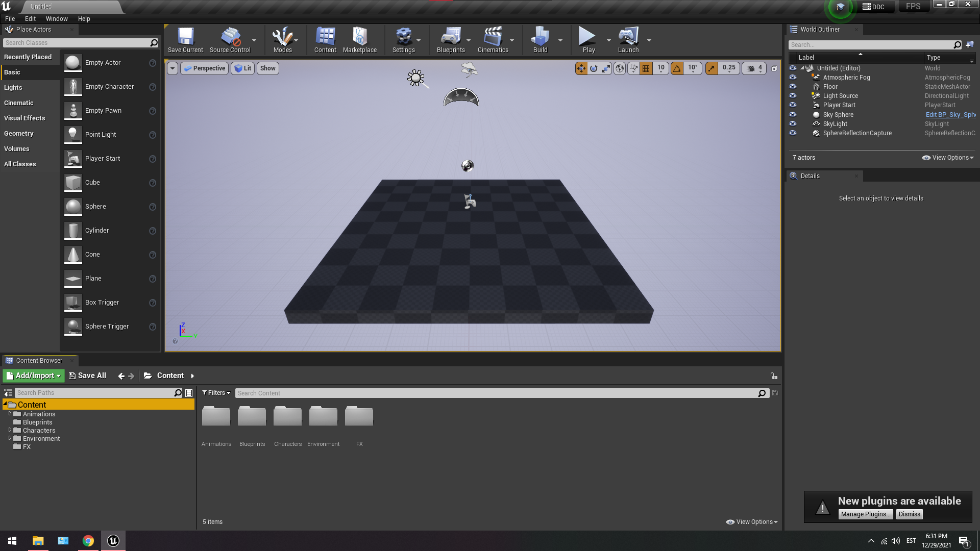Image resolution: width=980 pixels, height=551 pixels.
Task: Click the Source Control icon
Action: pos(230,37)
